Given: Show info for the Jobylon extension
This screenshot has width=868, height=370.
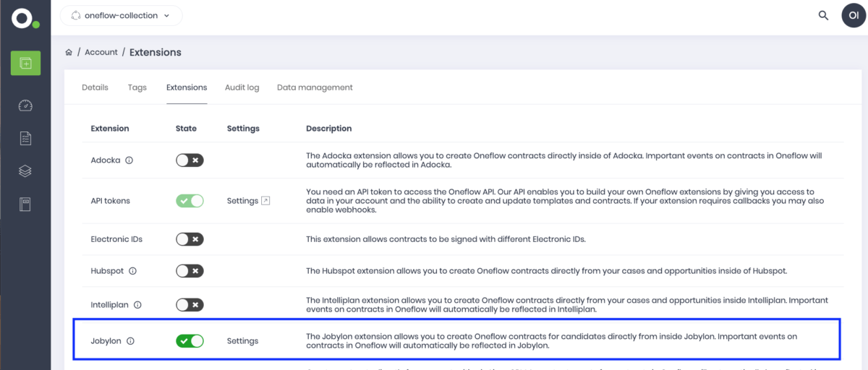Looking at the screenshot, I should (x=131, y=341).
